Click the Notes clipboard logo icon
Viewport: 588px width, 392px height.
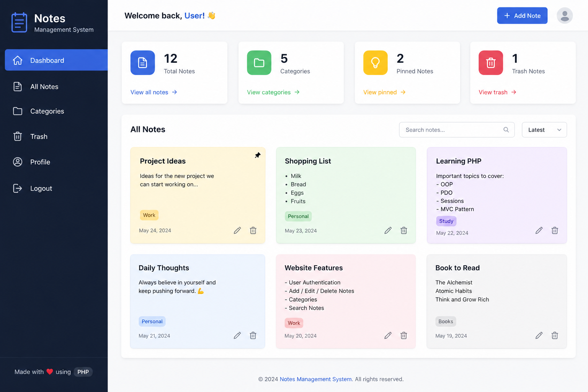tap(19, 23)
